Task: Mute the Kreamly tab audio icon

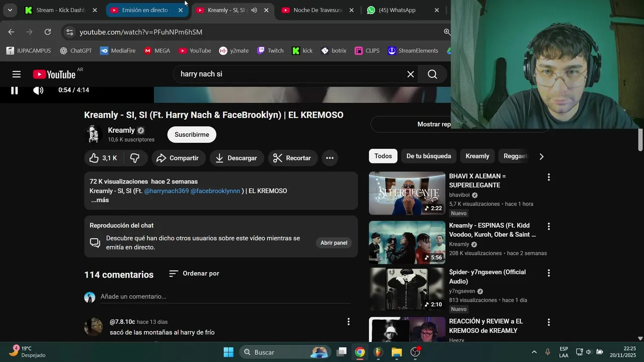Action: point(254,10)
